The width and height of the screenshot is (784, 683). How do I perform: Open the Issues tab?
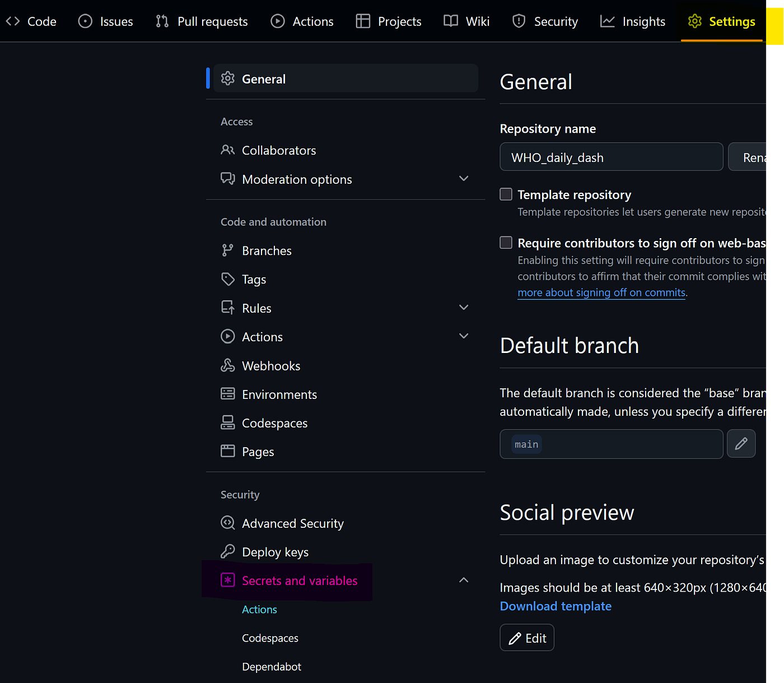pyautogui.click(x=106, y=21)
